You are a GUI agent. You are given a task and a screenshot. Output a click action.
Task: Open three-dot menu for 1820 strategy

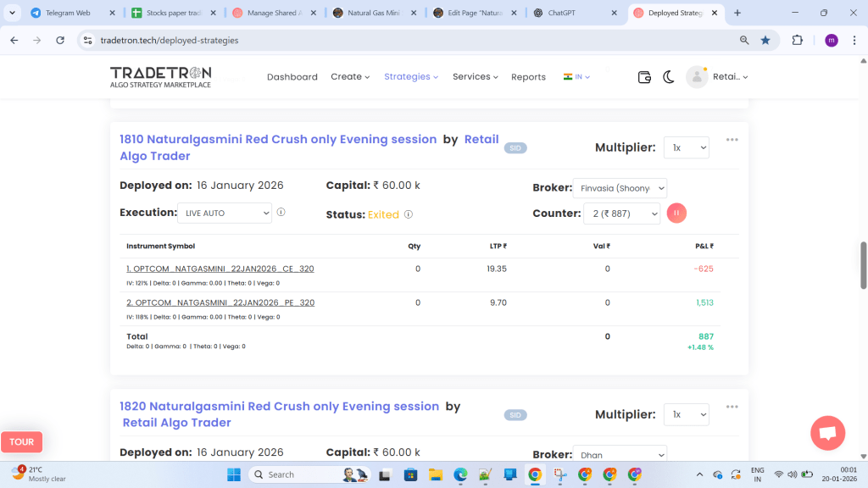pyautogui.click(x=732, y=407)
